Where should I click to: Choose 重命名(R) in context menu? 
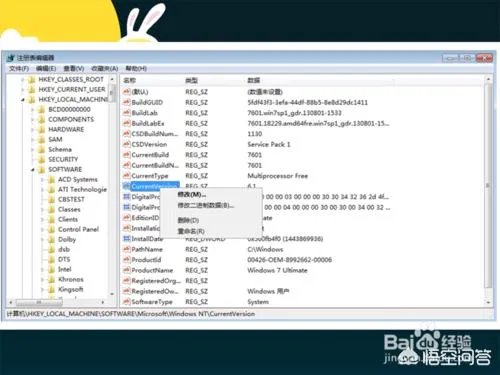point(191,231)
